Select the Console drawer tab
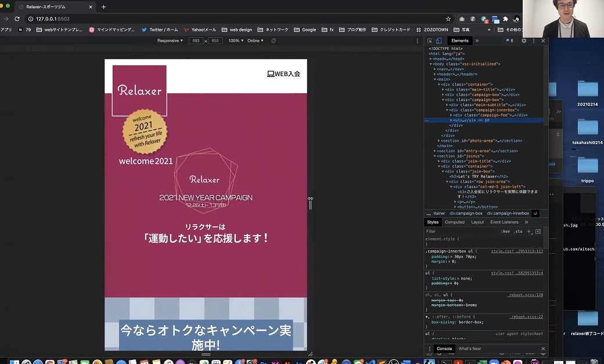604x364 pixels. [x=444, y=348]
